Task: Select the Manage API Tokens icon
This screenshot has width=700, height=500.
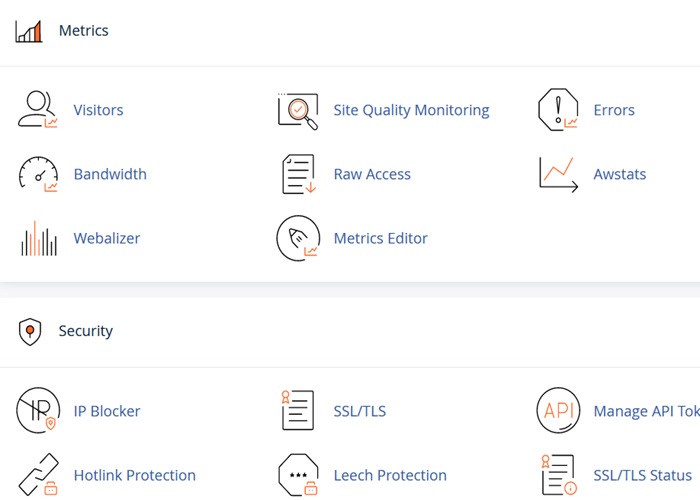Action: [557, 411]
